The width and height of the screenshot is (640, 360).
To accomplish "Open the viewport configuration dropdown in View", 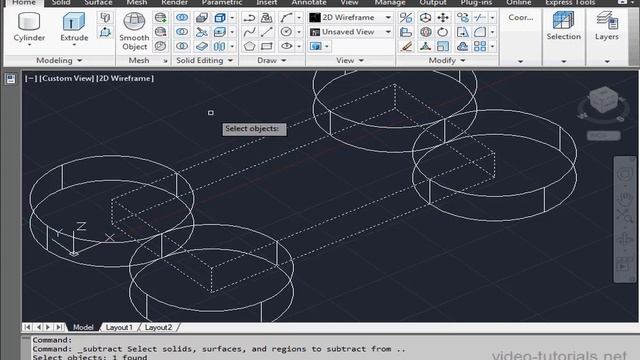I will (319, 46).
